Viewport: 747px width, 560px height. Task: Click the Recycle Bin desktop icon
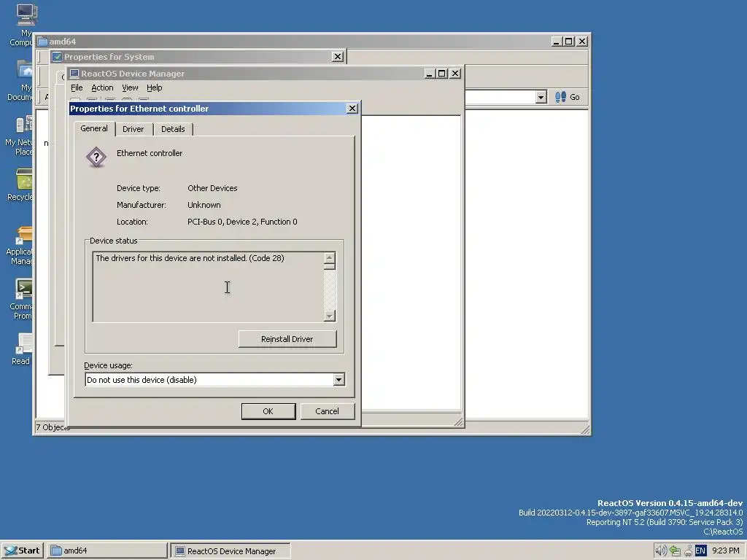pos(21,184)
